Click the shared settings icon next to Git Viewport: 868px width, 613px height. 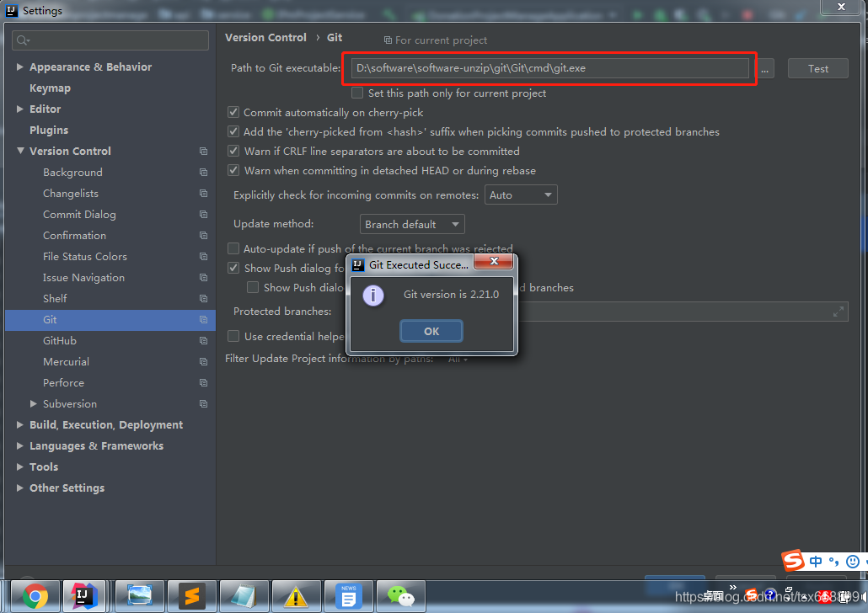203,319
